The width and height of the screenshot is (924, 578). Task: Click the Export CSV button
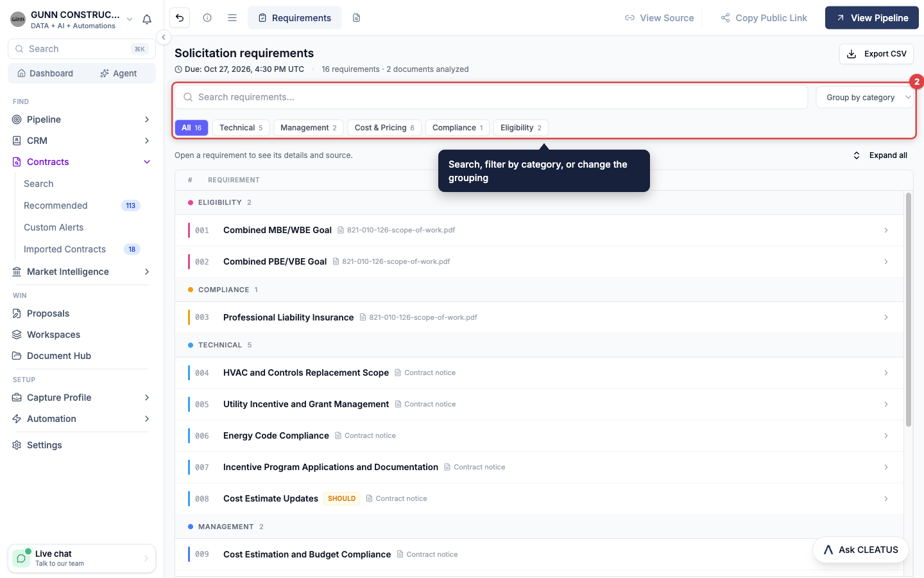[877, 54]
